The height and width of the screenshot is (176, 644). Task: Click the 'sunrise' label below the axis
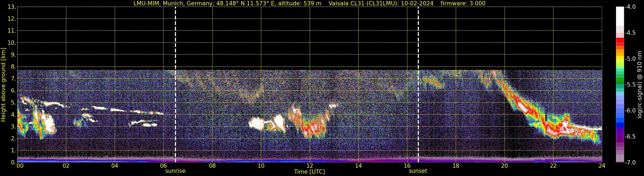[175, 171]
